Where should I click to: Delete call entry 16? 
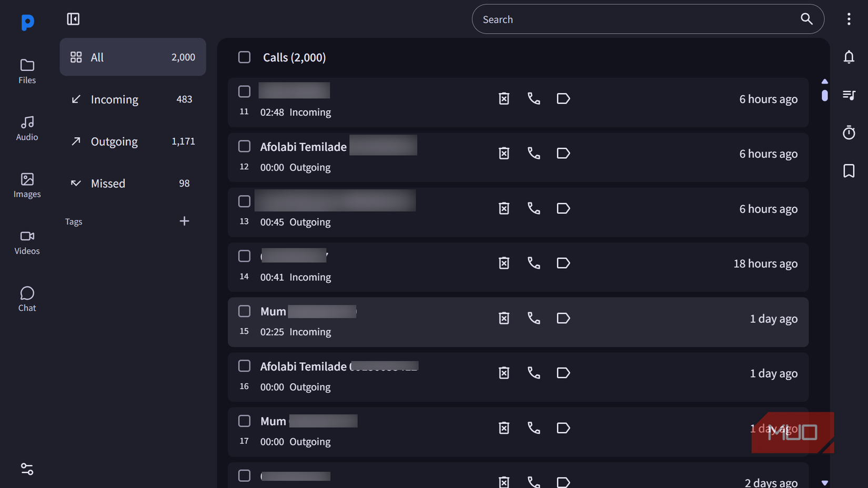[504, 373]
